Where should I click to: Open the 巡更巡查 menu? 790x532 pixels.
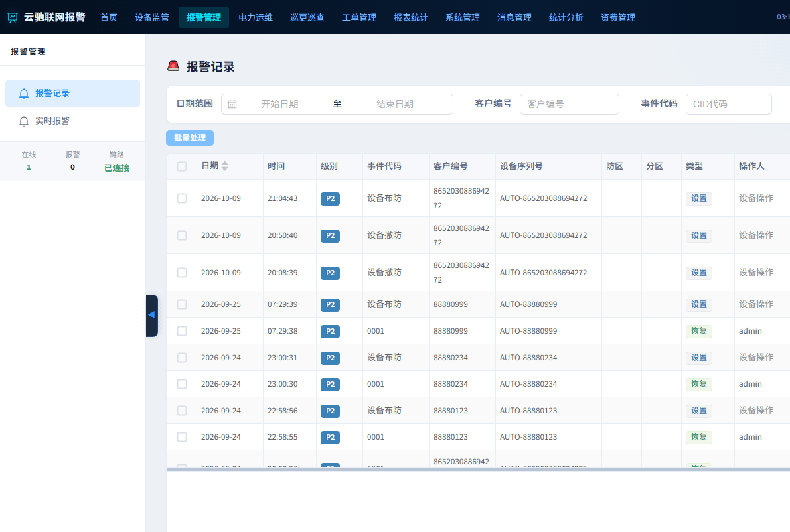pyautogui.click(x=307, y=18)
